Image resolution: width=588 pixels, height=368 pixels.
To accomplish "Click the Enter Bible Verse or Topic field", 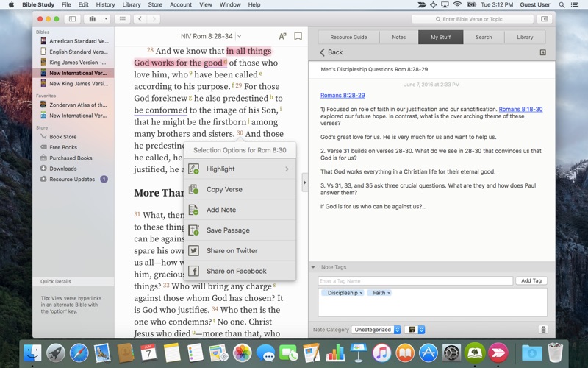I will coord(473,19).
